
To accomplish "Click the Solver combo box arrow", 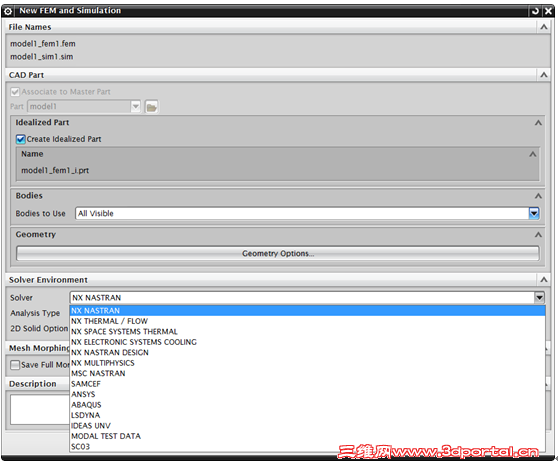I will click(x=539, y=297).
